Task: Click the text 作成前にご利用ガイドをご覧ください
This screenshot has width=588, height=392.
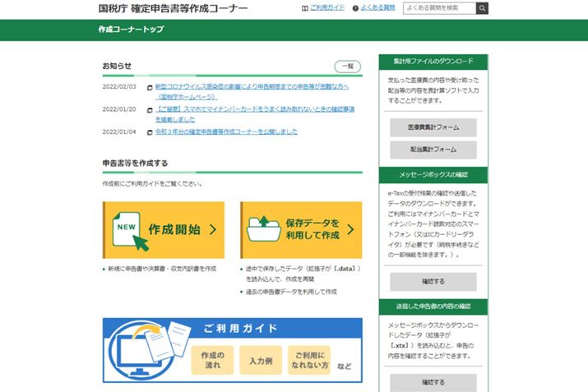Action: pos(152,183)
